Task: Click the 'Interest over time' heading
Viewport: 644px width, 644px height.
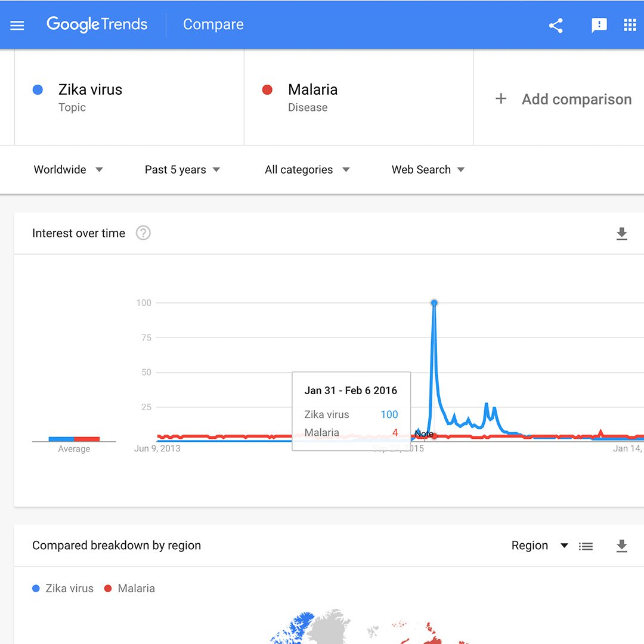Action: pyautogui.click(x=79, y=233)
